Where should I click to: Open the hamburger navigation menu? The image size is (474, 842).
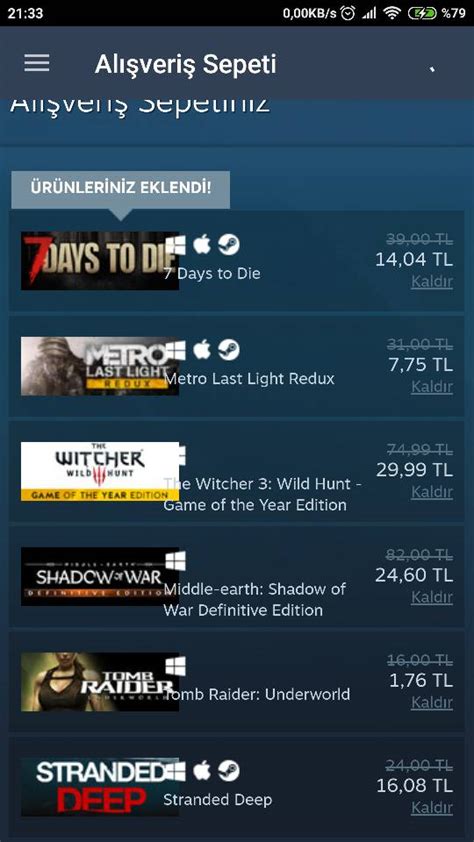pos(37,63)
